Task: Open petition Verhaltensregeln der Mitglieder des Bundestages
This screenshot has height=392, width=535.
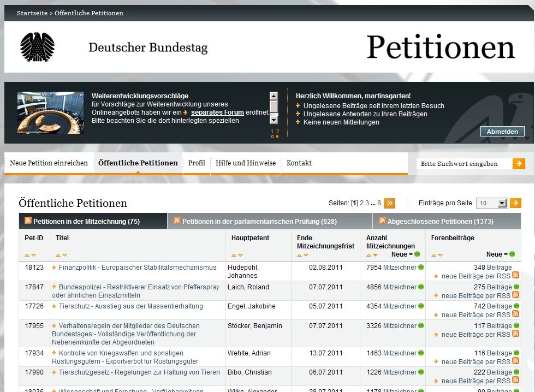Action: 126,334
